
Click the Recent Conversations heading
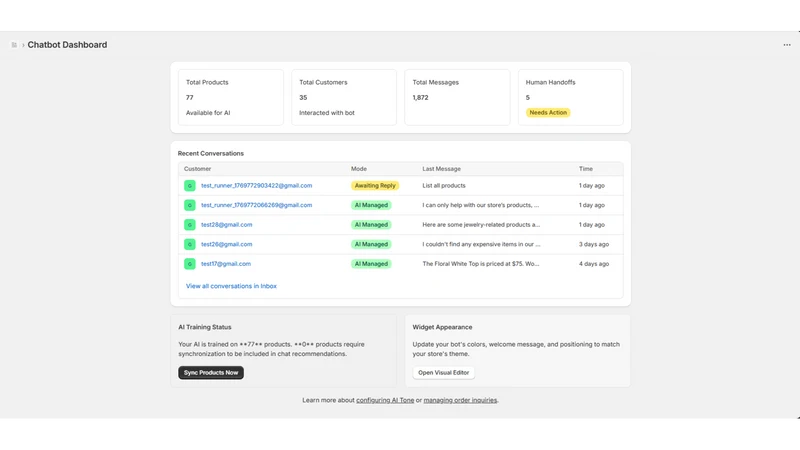tap(211, 154)
